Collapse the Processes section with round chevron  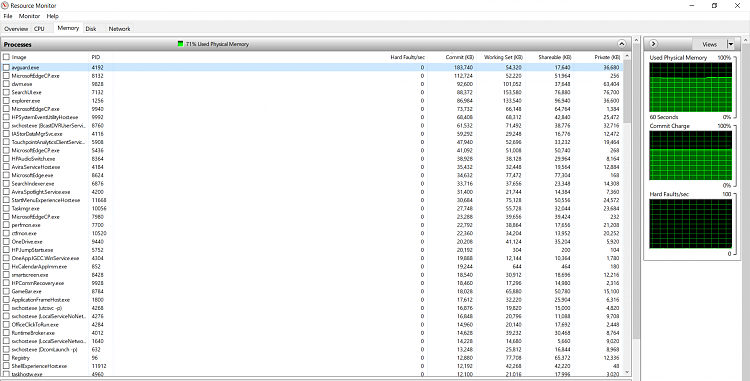(621, 44)
